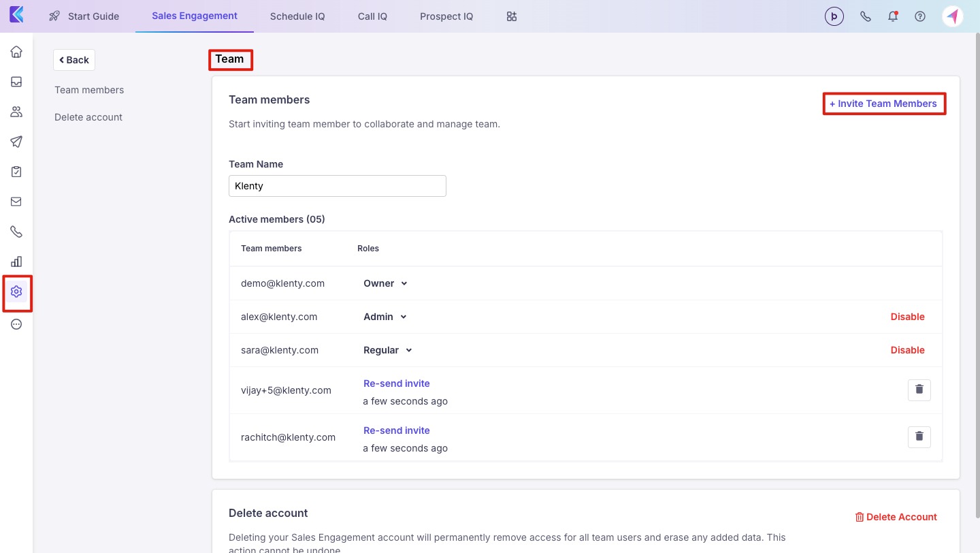Switch to the Call IQ tab

pos(372,16)
